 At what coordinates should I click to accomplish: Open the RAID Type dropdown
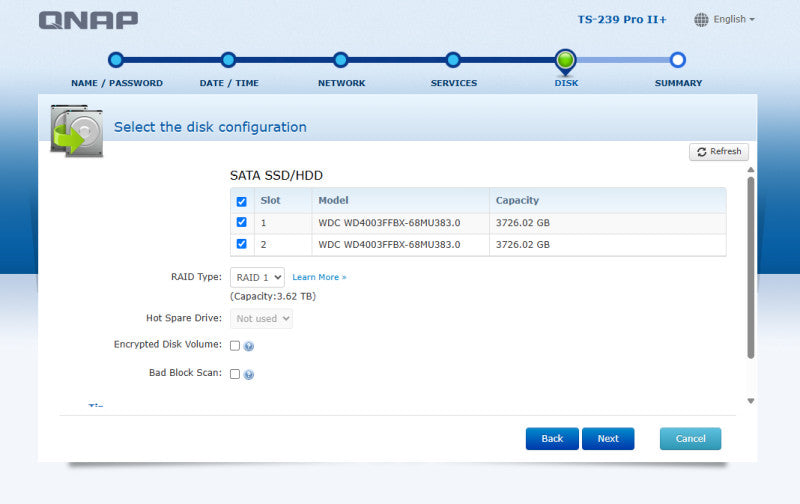257,277
